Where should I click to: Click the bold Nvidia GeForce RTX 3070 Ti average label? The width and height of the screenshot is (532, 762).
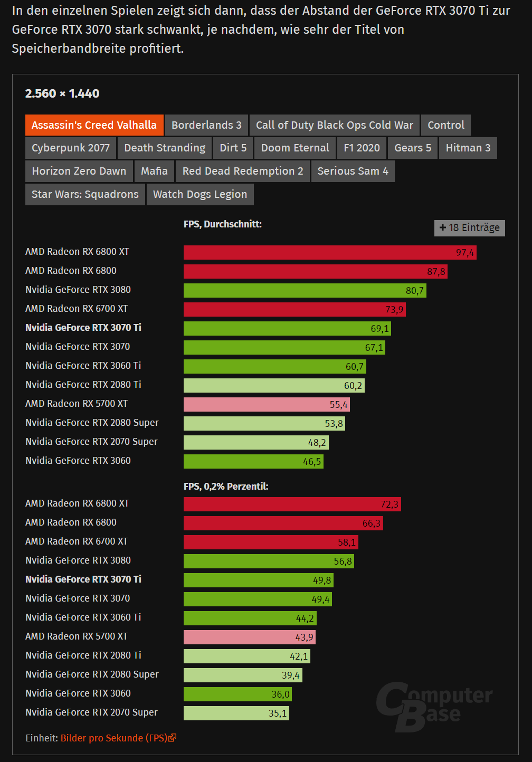point(83,328)
